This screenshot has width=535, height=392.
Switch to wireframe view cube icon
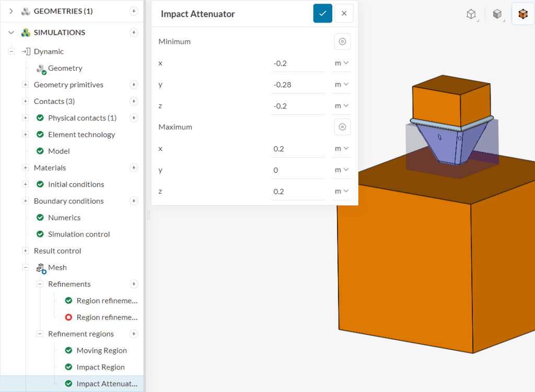[x=471, y=14]
